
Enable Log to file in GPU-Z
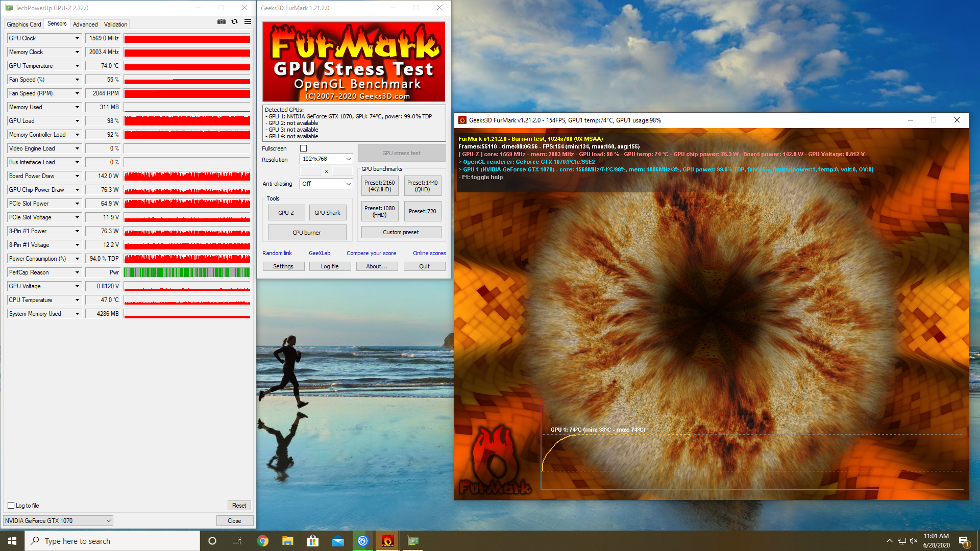(x=11, y=506)
